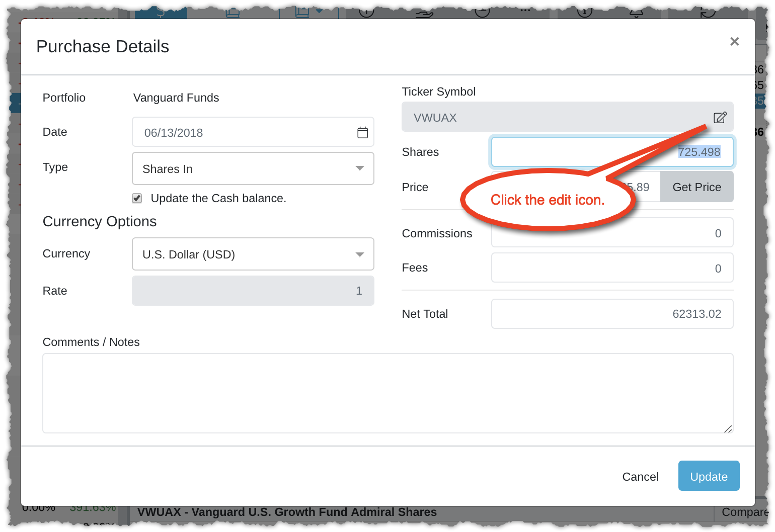Click Compare button in the background window
The height and width of the screenshot is (532, 775).
[744, 512]
